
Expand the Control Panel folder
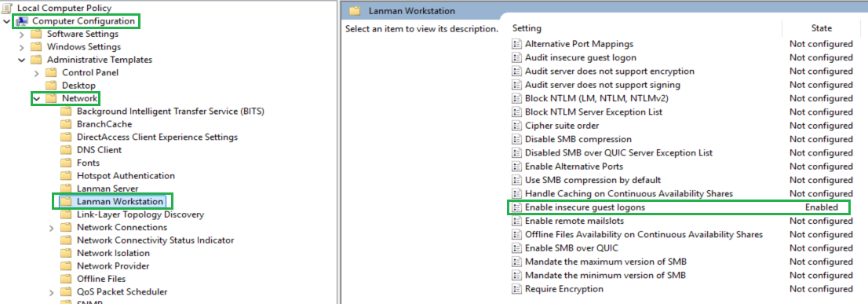click(37, 72)
